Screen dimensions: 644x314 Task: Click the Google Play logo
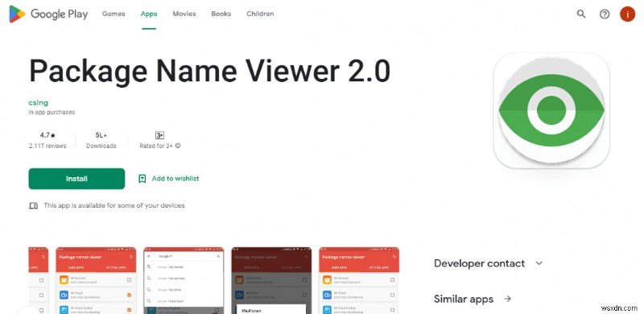pyautogui.click(x=48, y=14)
